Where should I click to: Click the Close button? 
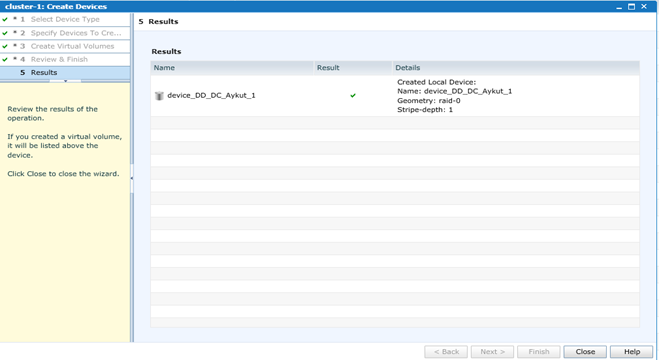585,352
